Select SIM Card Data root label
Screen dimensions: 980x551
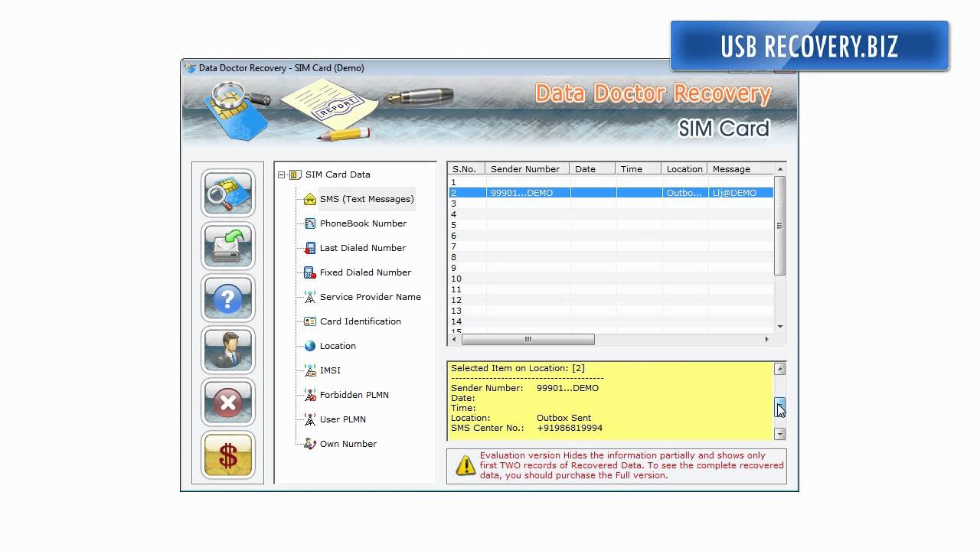(x=338, y=174)
